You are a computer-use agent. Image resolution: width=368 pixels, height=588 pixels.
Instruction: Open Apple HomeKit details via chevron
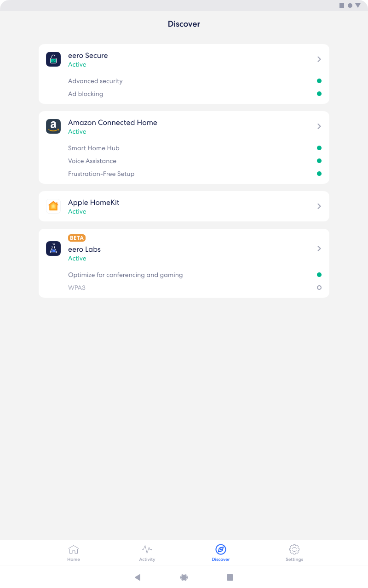[319, 206]
